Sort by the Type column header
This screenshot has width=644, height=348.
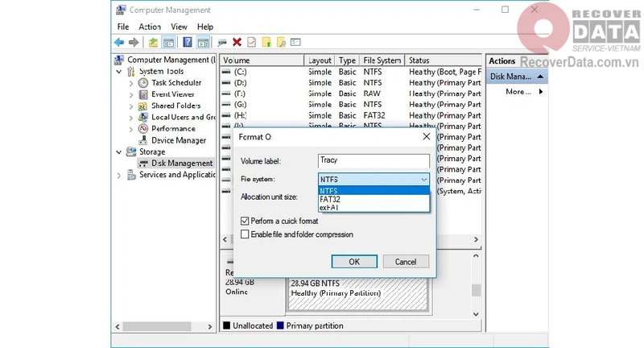pos(347,60)
